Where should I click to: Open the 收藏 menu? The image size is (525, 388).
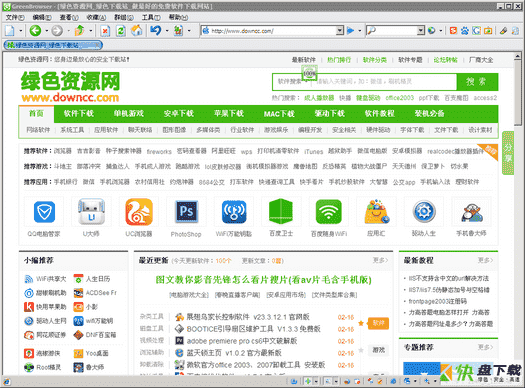click(96, 17)
